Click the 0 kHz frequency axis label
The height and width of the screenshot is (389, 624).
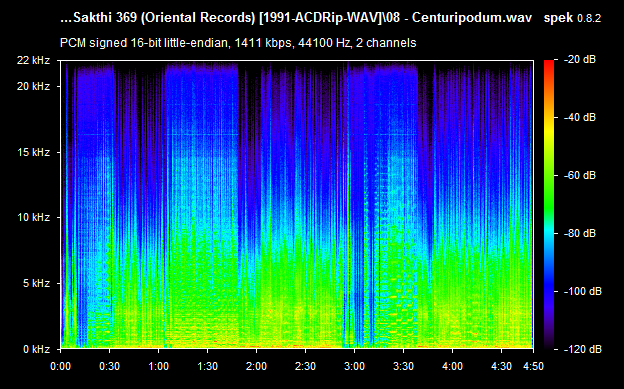point(36,350)
